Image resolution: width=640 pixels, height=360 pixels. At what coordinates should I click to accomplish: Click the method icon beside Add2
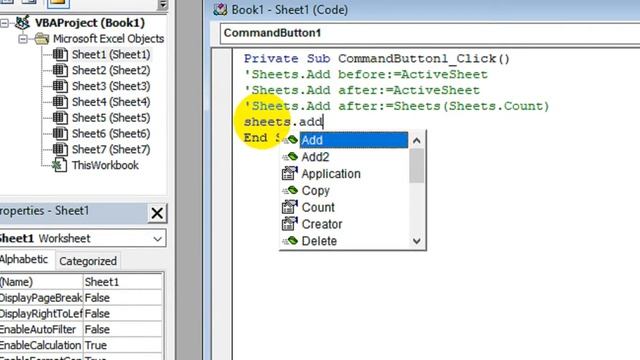tap(290, 157)
